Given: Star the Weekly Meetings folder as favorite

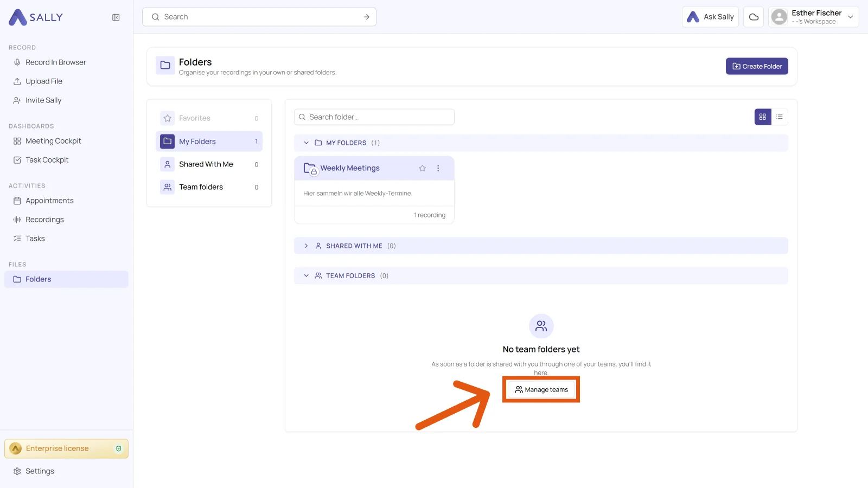Looking at the screenshot, I should tap(423, 168).
